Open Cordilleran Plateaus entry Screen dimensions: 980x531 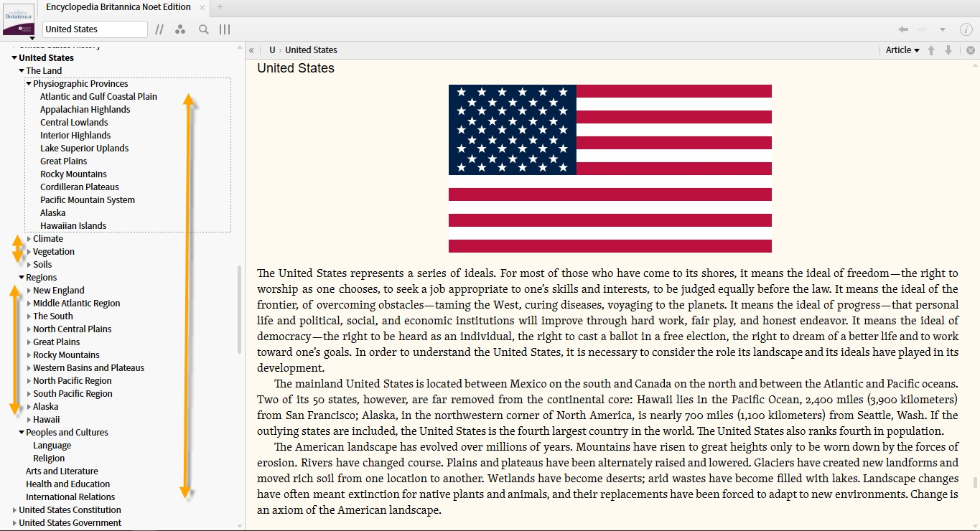pyautogui.click(x=80, y=187)
